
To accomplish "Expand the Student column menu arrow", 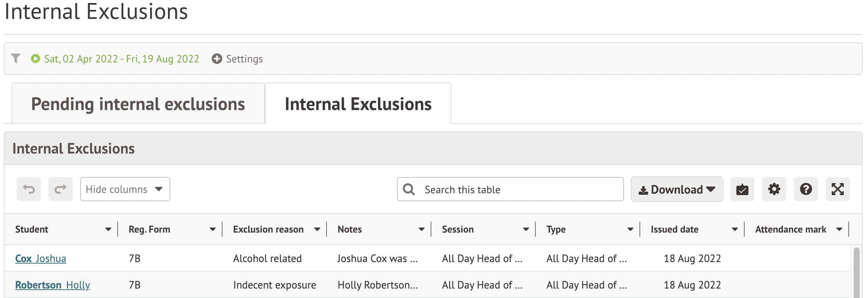I will [x=108, y=230].
